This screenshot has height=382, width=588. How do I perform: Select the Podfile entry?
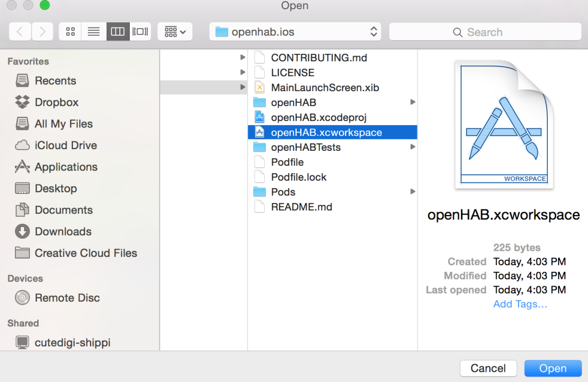click(x=332, y=162)
